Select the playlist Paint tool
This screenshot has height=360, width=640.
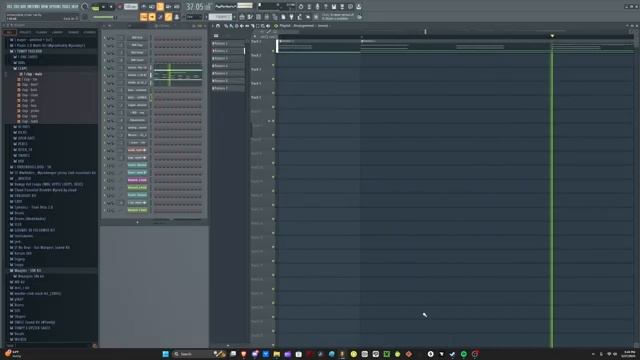coord(231,26)
